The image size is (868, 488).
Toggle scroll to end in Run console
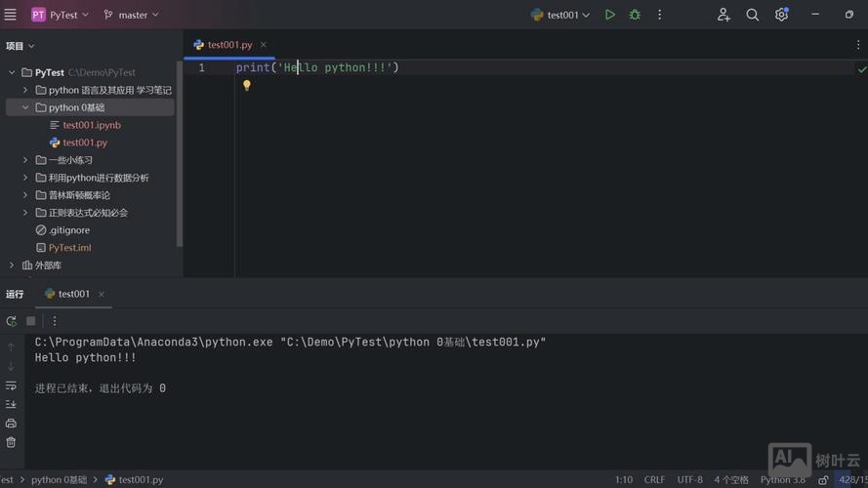coord(12,404)
